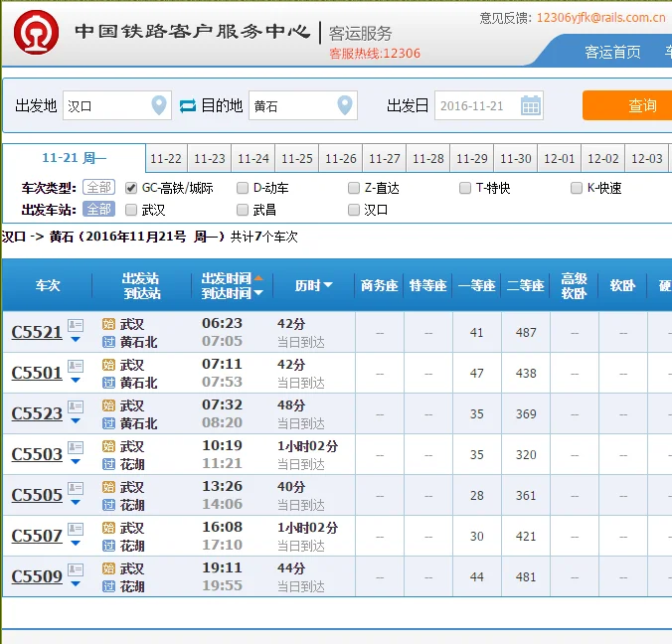Sort by 到达时间 arrival time
This screenshot has width=672, height=644.
[x=232, y=293]
